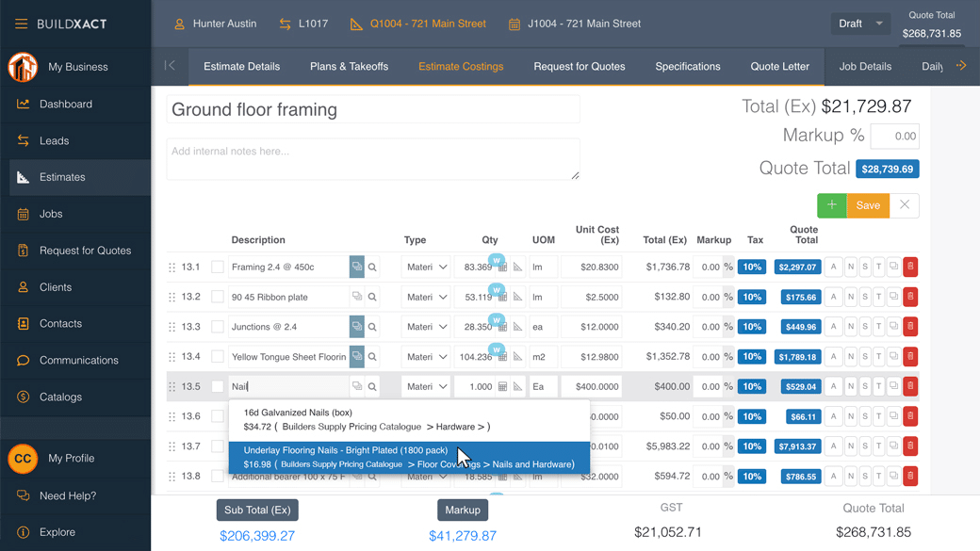Image resolution: width=980 pixels, height=551 pixels.
Task: Click the green plus add item icon
Action: coord(831,205)
